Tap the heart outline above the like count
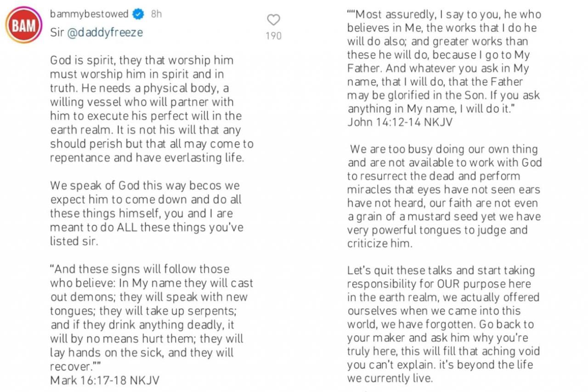The height and width of the screenshot is (392, 588). coord(273,19)
